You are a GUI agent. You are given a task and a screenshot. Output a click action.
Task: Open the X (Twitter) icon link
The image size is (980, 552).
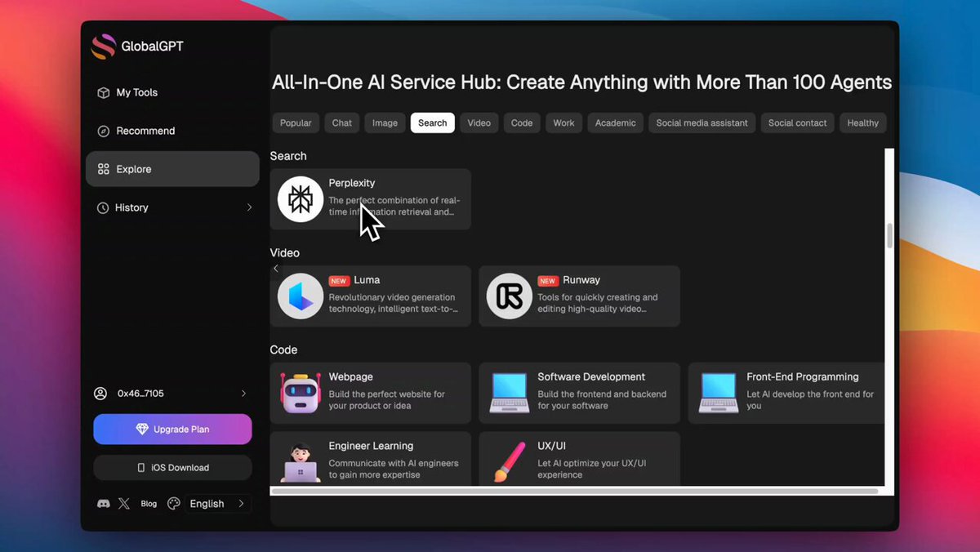pyautogui.click(x=124, y=504)
